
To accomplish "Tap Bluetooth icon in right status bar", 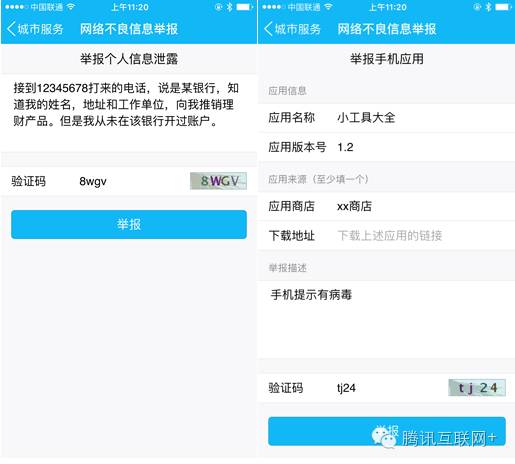I will tap(488, 7).
